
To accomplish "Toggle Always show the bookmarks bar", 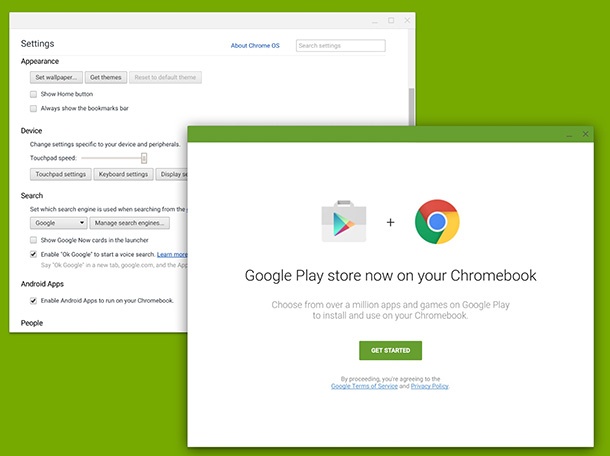I will pos(33,108).
